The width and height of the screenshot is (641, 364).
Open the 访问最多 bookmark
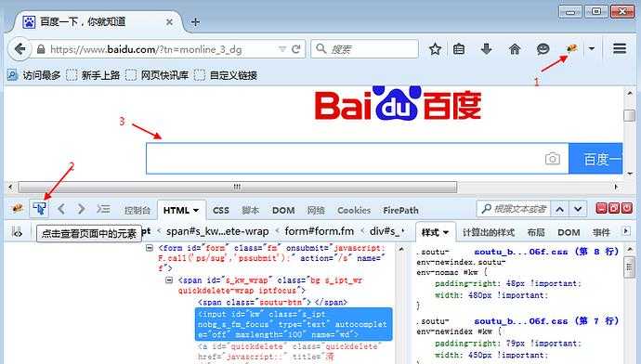tap(34, 75)
